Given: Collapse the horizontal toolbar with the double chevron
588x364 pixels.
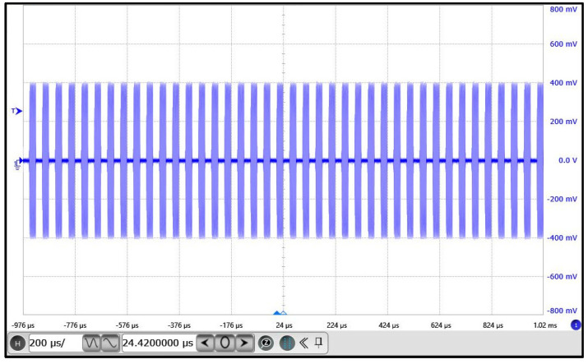Looking at the screenshot, I should click(x=303, y=343).
